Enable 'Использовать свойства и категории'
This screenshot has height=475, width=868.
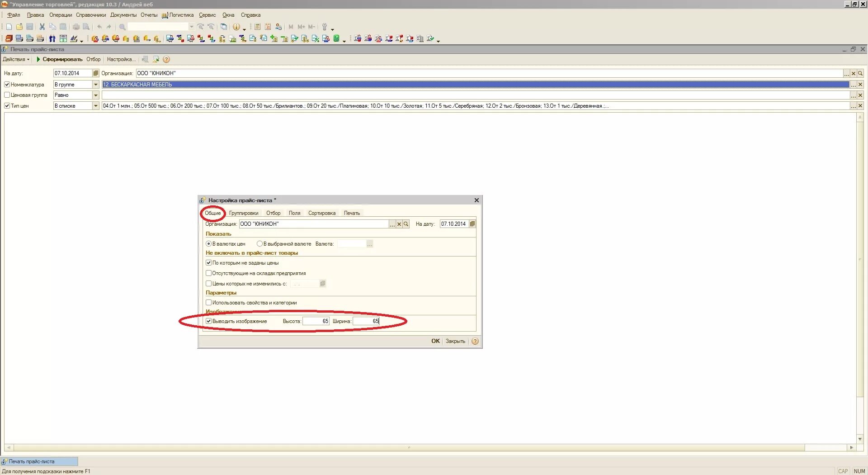click(208, 303)
